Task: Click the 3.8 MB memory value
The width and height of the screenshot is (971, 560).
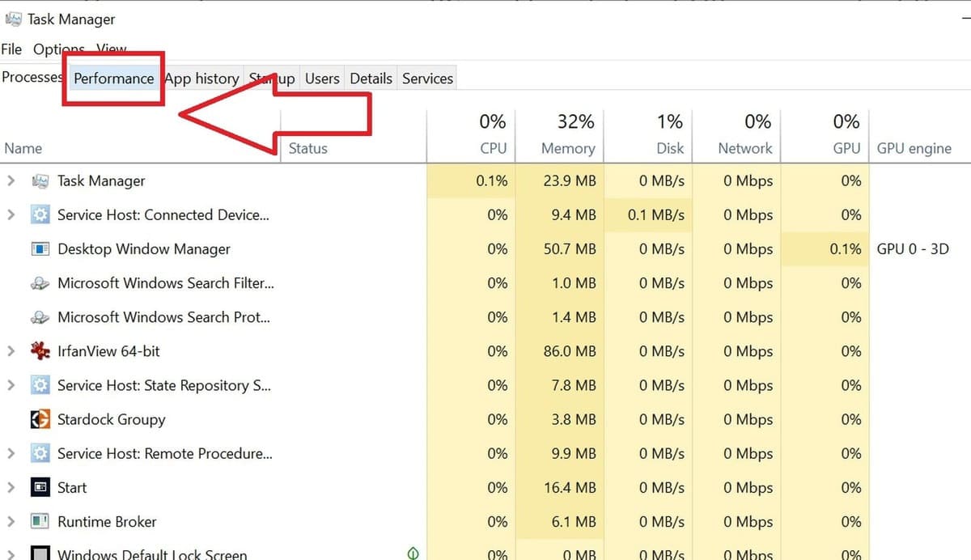Action: tap(574, 419)
